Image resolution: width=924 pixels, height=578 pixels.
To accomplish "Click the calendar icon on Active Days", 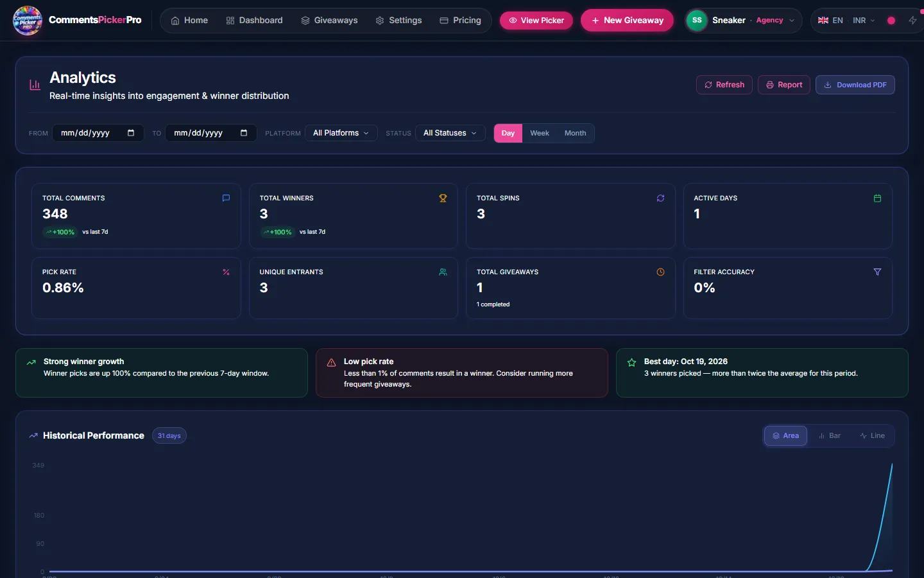I will (877, 198).
